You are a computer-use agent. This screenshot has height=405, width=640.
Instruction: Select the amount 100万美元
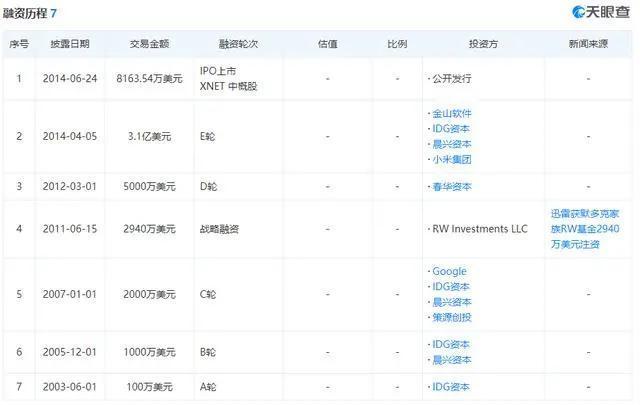pyautogui.click(x=149, y=387)
